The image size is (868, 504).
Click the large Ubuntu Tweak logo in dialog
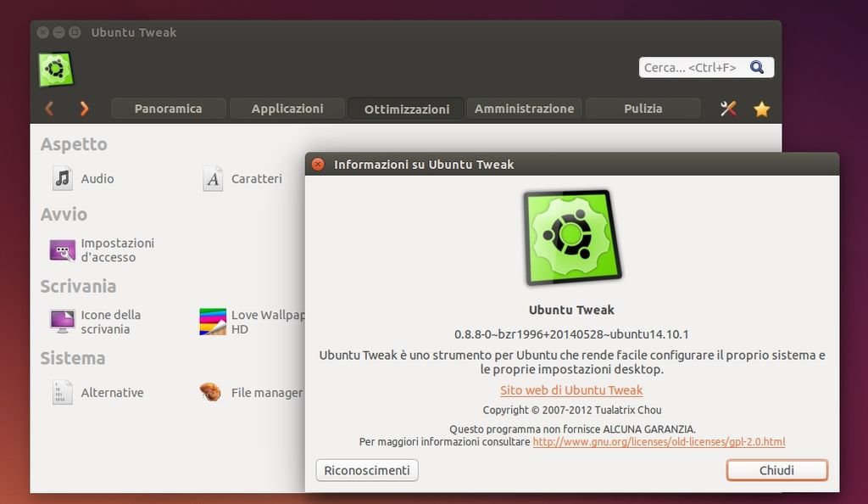tap(572, 237)
